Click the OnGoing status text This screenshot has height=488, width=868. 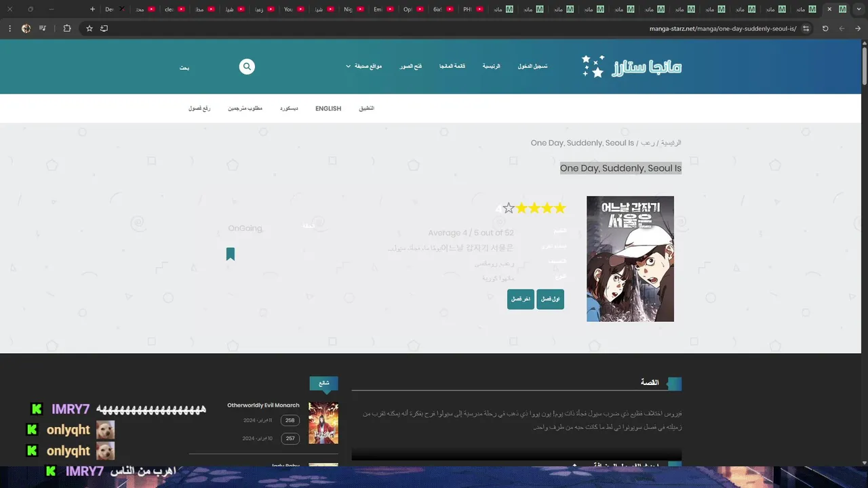pyautogui.click(x=245, y=228)
